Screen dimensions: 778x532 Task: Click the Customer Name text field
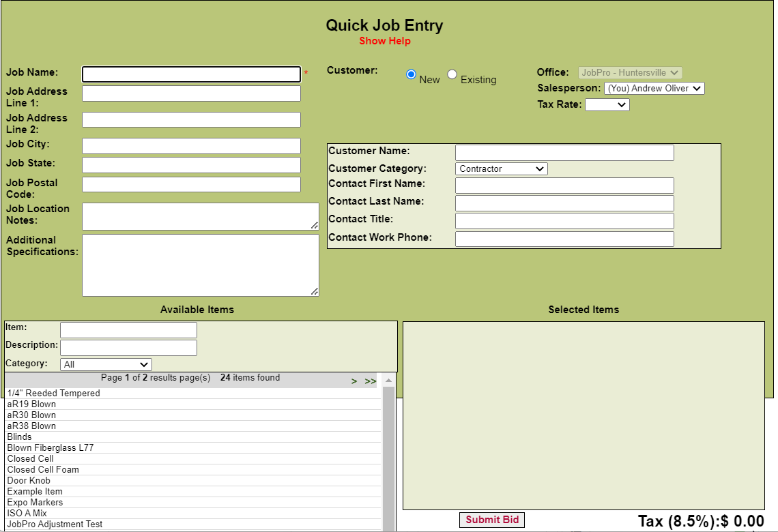pyautogui.click(x=564, y=153)
